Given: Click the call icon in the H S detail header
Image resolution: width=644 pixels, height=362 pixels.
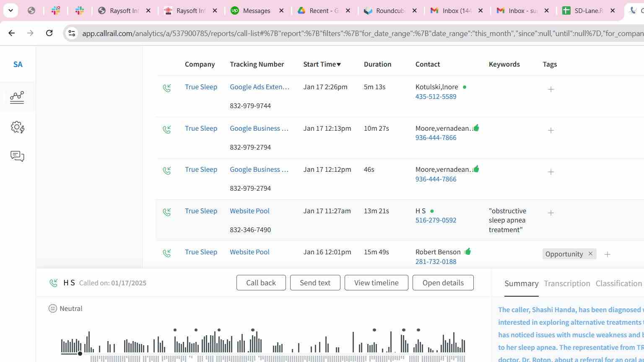Looking at the screenshot, I should click(x=53, y=283).
